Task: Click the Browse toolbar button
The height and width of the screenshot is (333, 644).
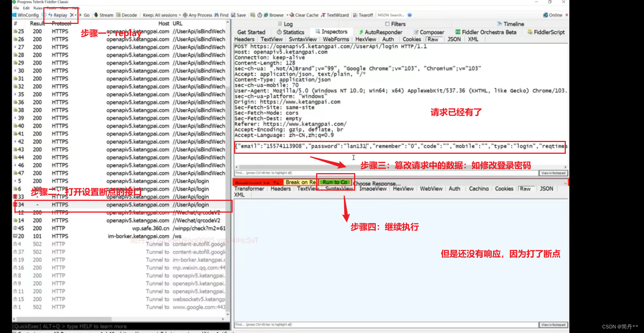Action: click(274, 15)
